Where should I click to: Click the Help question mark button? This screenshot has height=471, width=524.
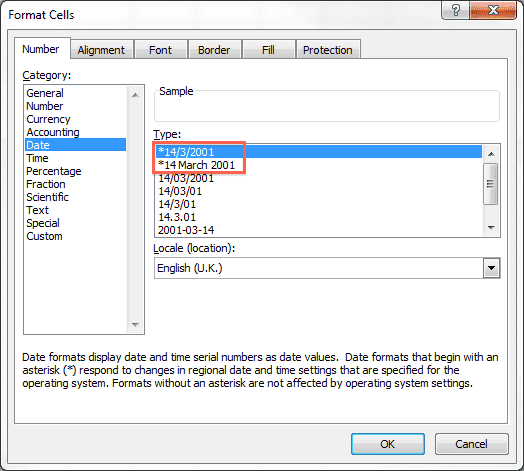(x=455, y=10)
